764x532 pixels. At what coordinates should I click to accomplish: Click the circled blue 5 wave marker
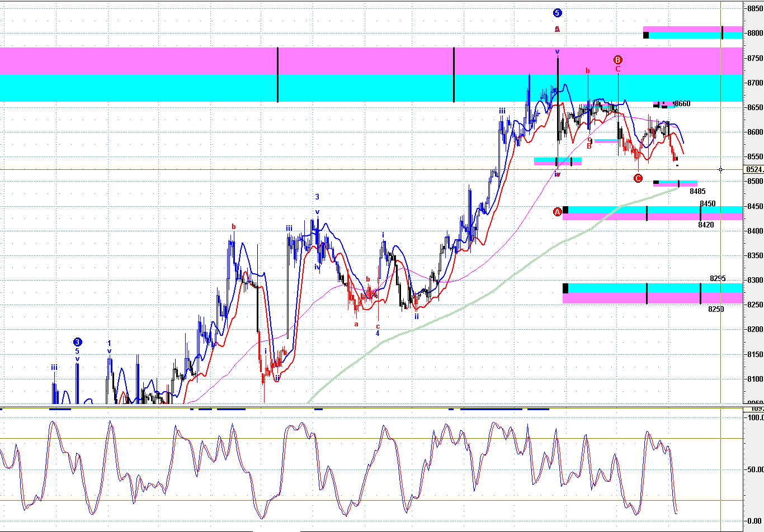point(557,13)
